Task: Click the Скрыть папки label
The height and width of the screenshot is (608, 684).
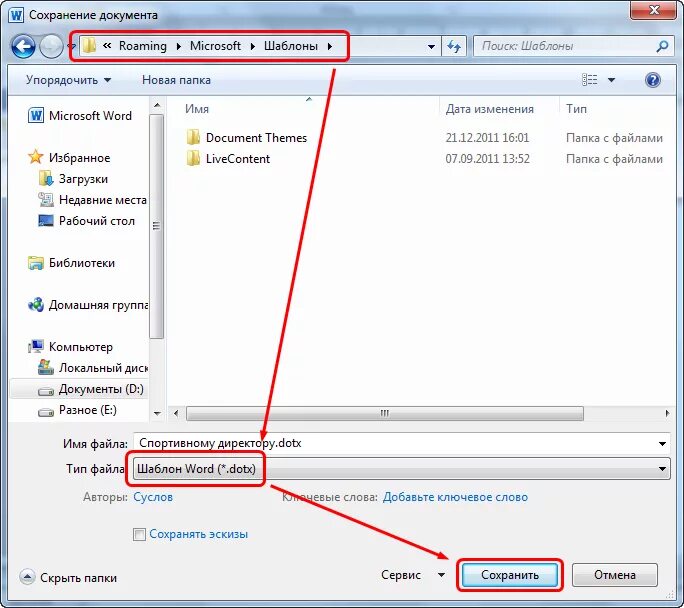Action: (79, 577)
